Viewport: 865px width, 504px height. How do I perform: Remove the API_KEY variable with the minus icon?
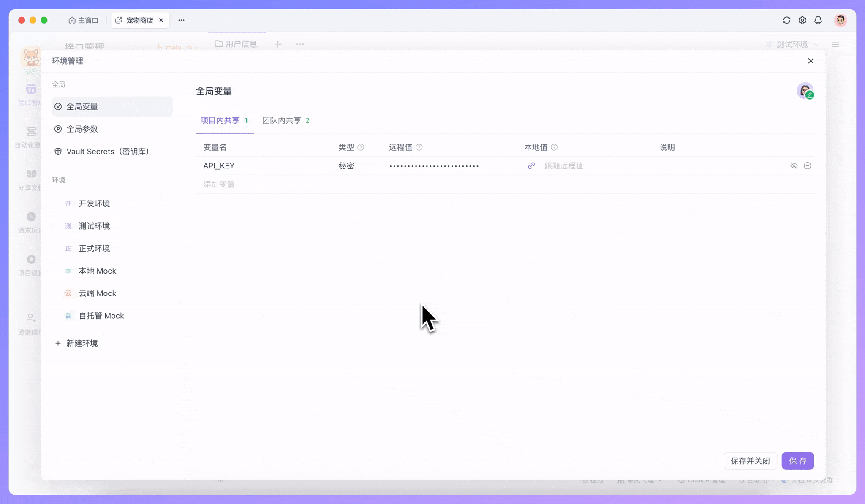point(808,165)
